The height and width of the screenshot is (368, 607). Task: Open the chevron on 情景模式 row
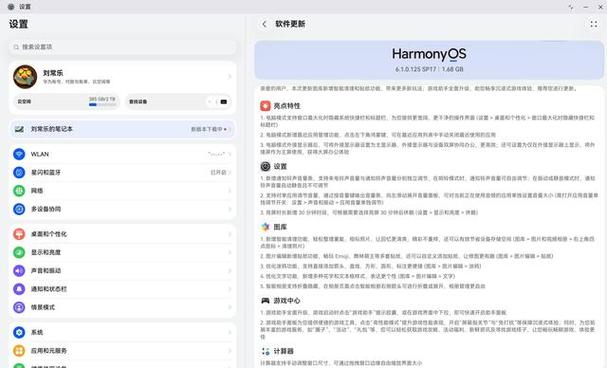(230, 307)
